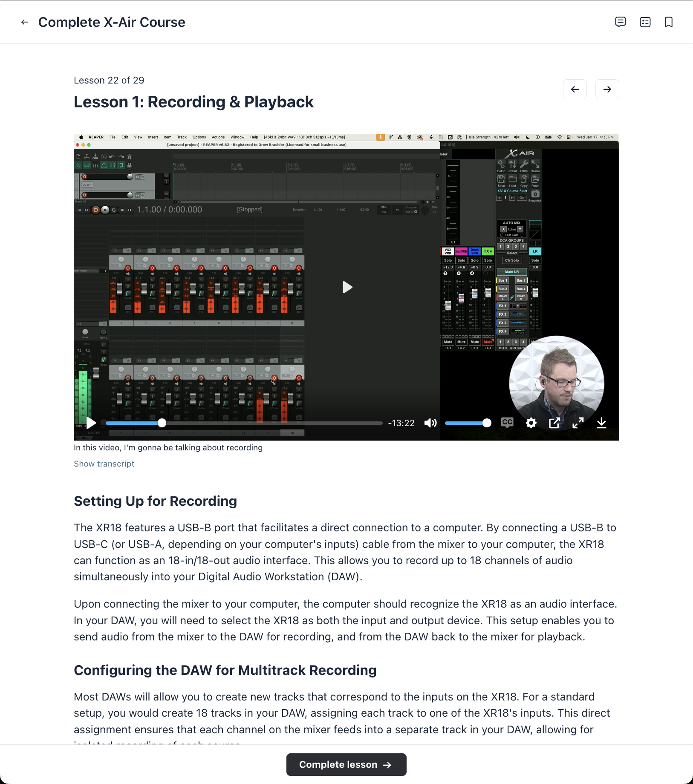Screen dimensions: 693x784
Task: Download the video
Action: pos(601,423)
